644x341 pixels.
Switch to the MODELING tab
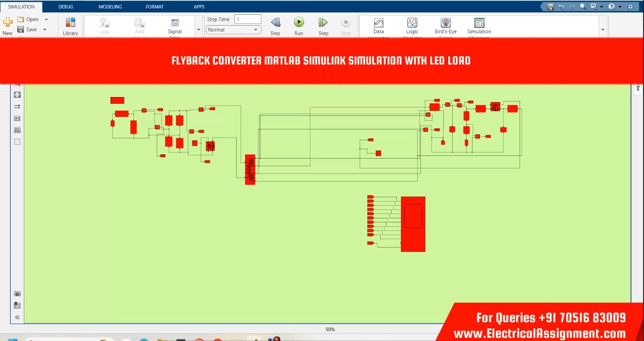(110, 7)
